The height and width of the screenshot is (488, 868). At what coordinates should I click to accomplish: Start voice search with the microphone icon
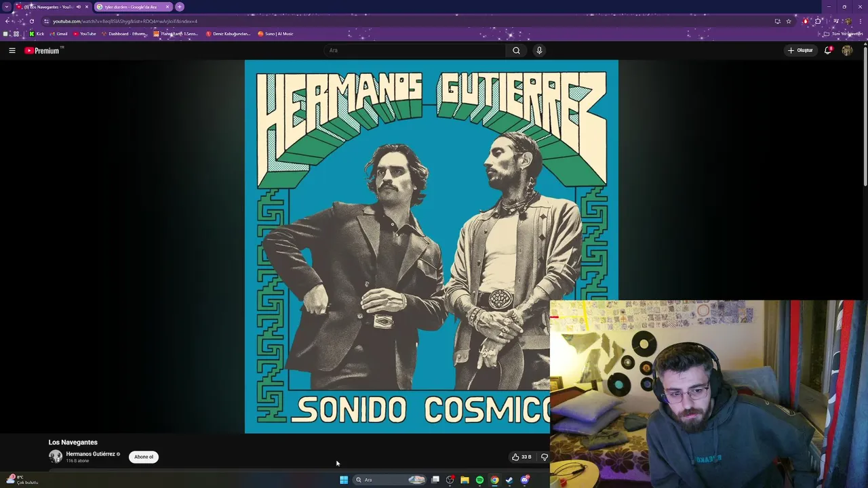pyautogui.click(x=539, y=50)
